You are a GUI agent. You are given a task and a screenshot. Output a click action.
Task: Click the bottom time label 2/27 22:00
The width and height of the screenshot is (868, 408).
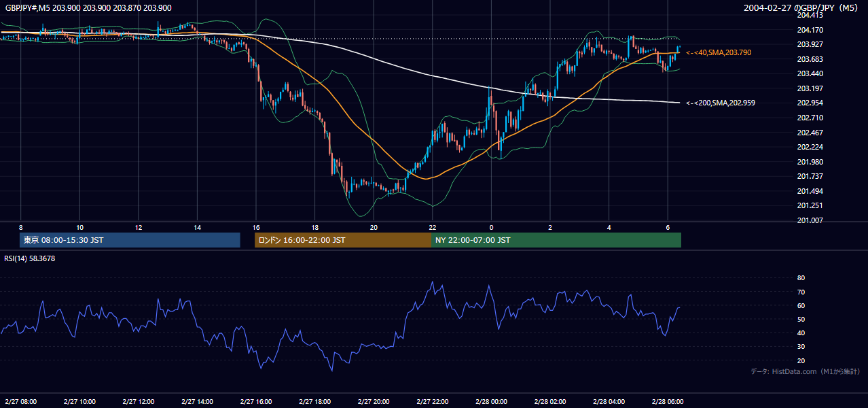[432, 401]
